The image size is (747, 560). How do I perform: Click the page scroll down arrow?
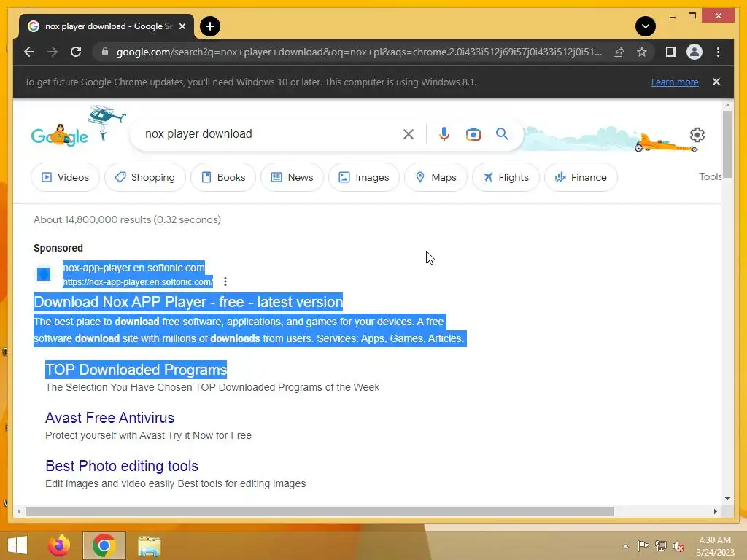[727, 499]
